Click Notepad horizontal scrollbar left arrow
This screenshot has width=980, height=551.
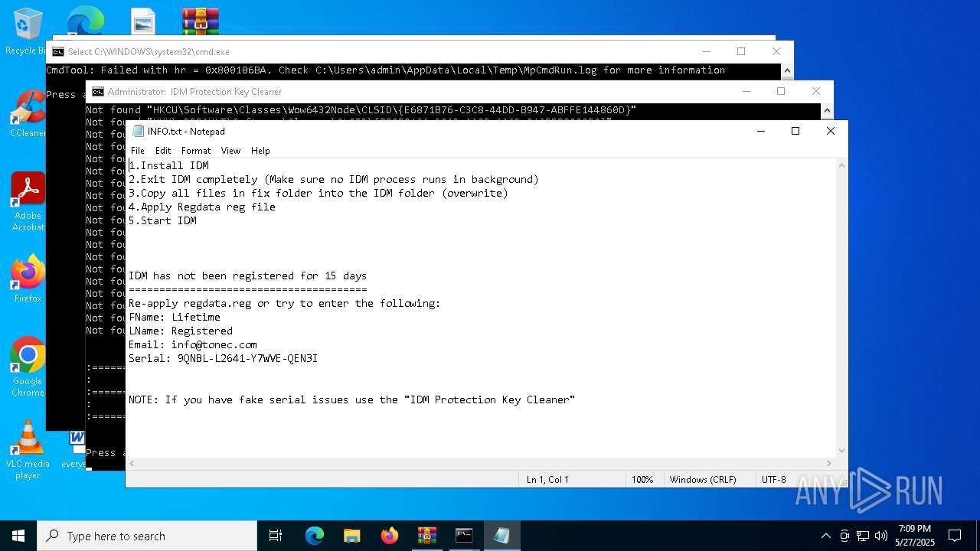pos(132,464)
